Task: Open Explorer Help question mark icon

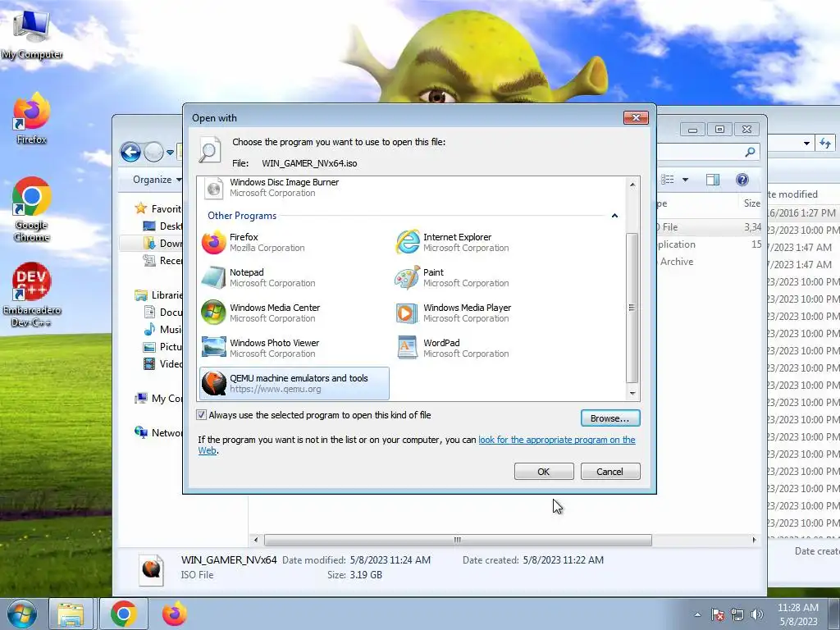Action: pyautogui.click(x=742, y=180)
